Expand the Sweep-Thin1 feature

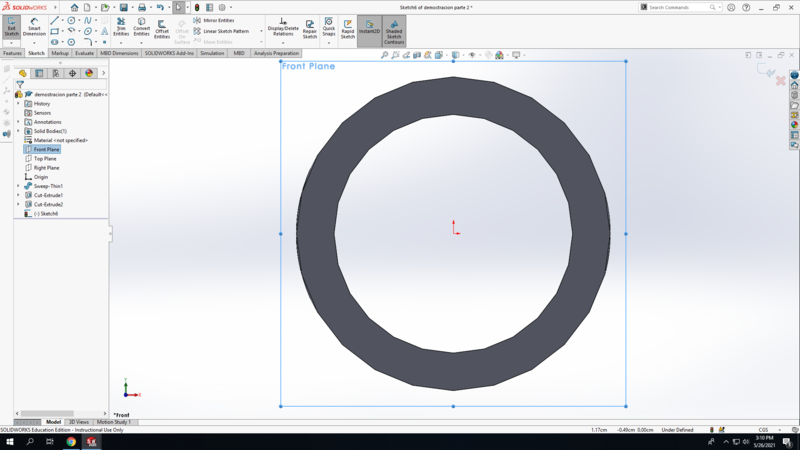pyautogui.click(x=18, y=186)
